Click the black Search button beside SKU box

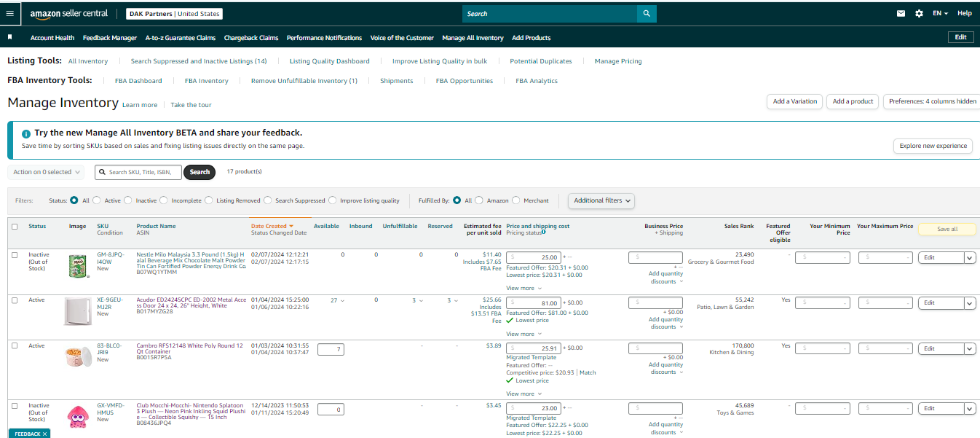[199, 172]
